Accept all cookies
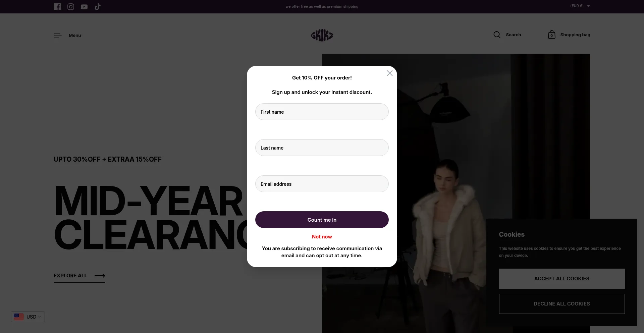644x333 pixels. click(562, 279)
